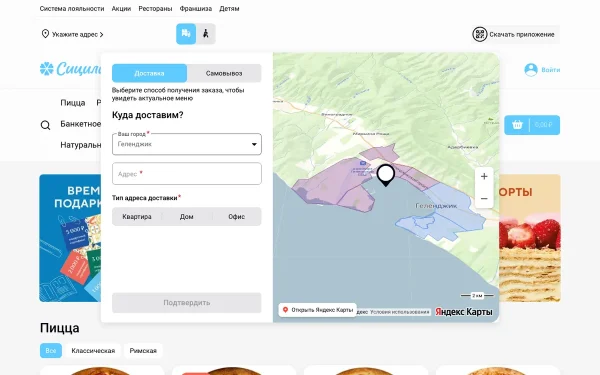Switch to the Доставка tab
This screenshot has width=600, height=375.
pos(149,73)
